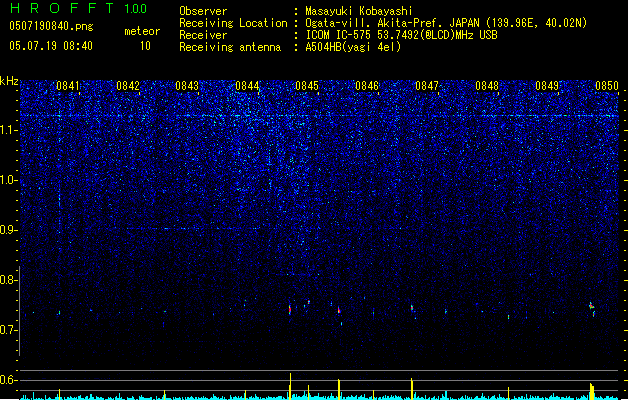Click the 0847 time marker
629x400 pixels.
pyautogui.click(x=427, y=86)
